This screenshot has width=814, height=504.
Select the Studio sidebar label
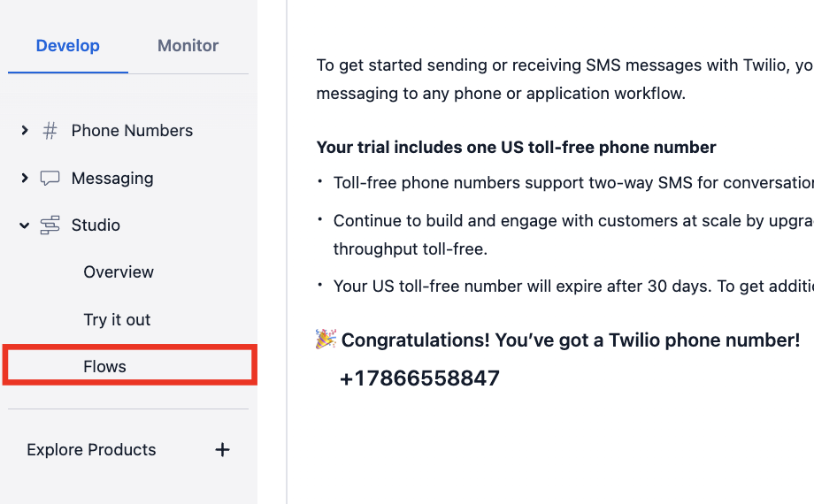(x=96, y=225)
